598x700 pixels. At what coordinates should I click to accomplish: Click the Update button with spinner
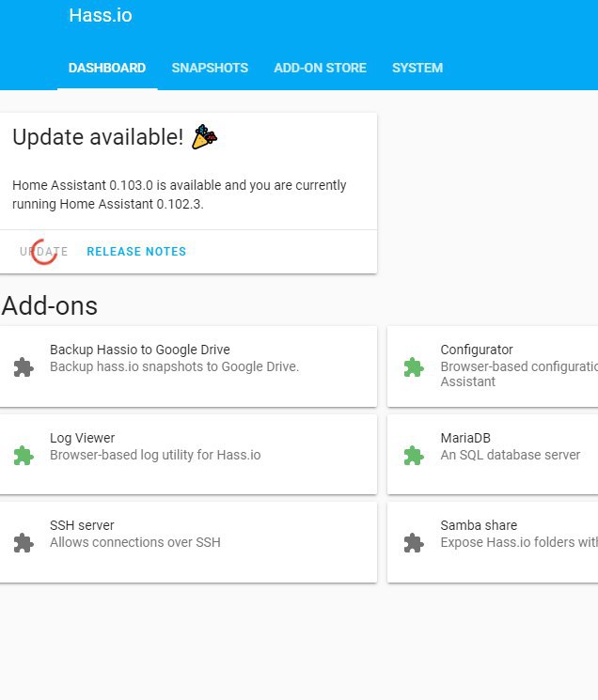click(x=44, y=251)
